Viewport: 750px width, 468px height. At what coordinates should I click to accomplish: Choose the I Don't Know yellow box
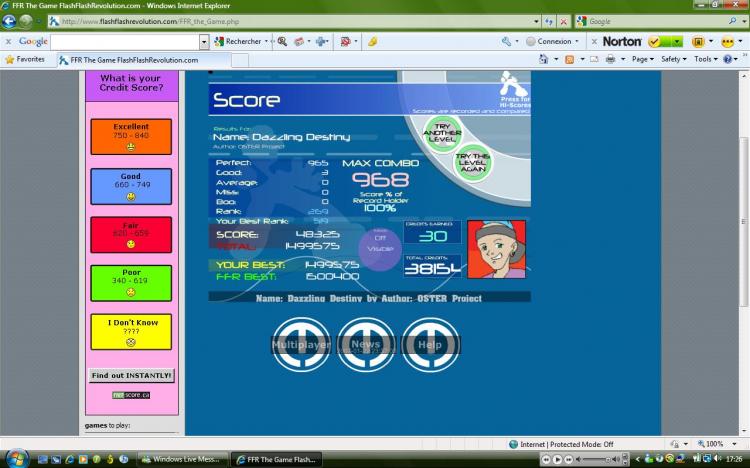(x=131, y=332)
